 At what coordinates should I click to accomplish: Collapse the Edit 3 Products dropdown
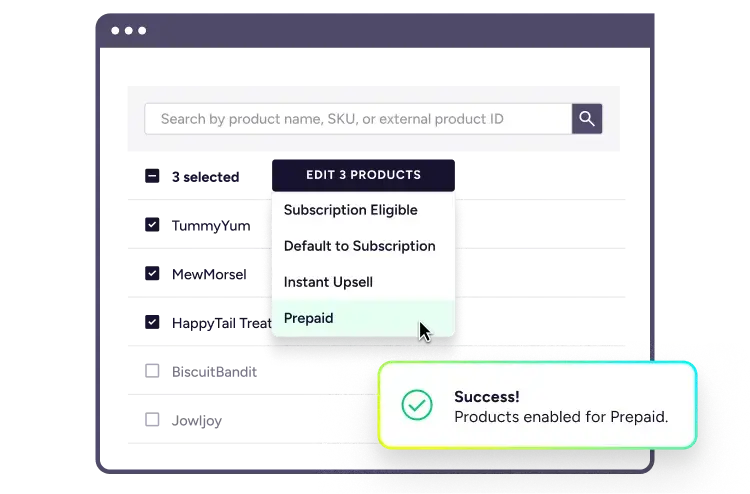click(x=363, y=175)
